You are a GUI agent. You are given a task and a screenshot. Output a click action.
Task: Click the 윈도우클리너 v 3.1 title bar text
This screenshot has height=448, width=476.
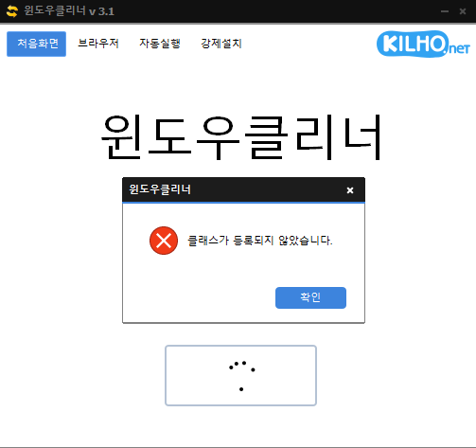69,11
